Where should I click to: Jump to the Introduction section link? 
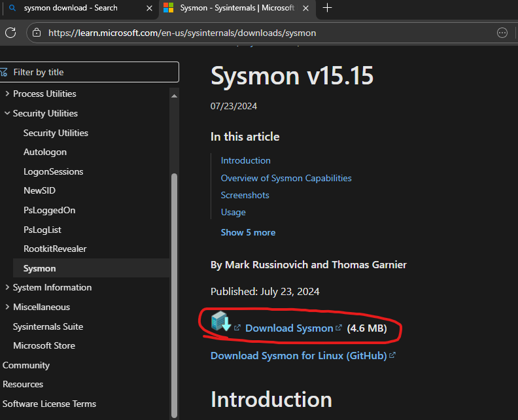click(245, 160)
